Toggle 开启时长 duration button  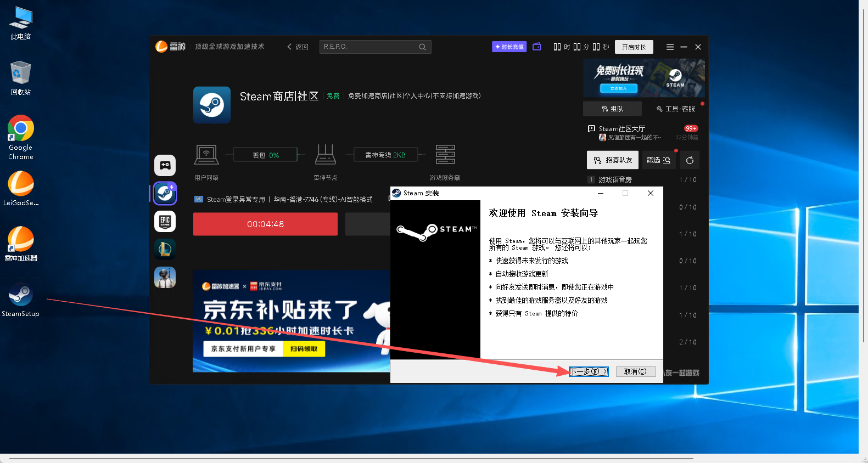pos(634,47)
